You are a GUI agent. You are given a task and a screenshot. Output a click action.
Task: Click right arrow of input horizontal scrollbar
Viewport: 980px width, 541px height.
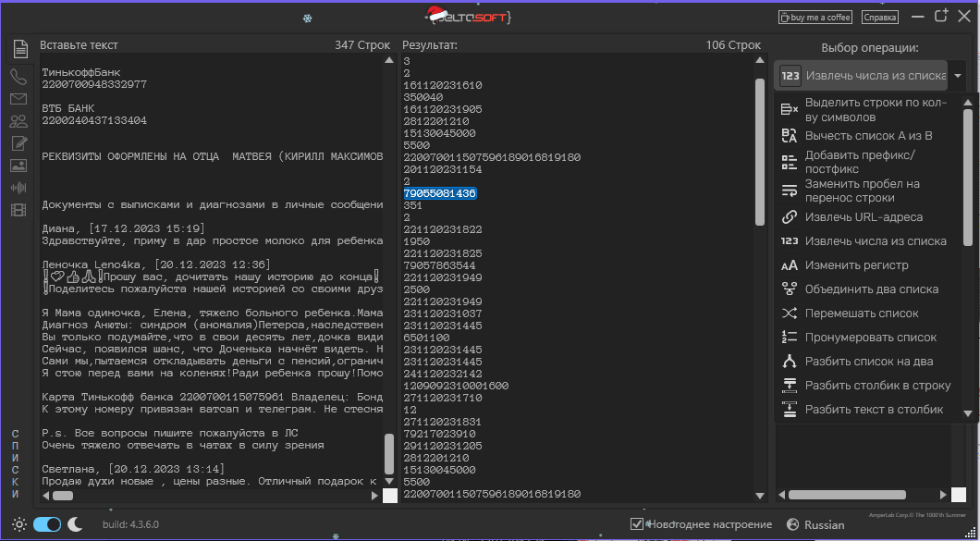pos(375,496)
